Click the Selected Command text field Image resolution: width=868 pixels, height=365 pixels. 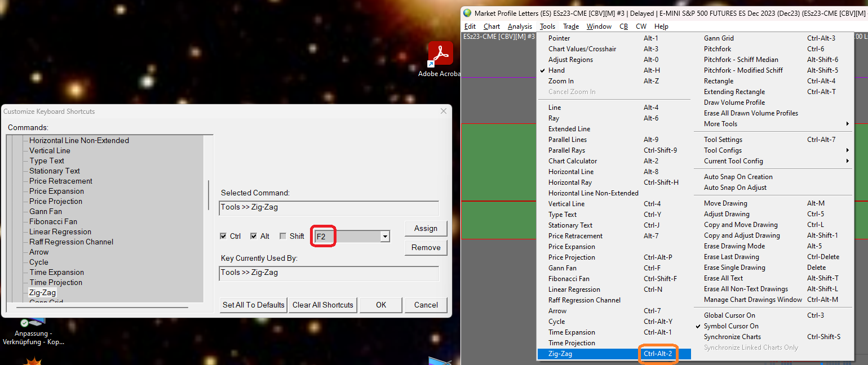pyautogui.click(x=329, y=208)
